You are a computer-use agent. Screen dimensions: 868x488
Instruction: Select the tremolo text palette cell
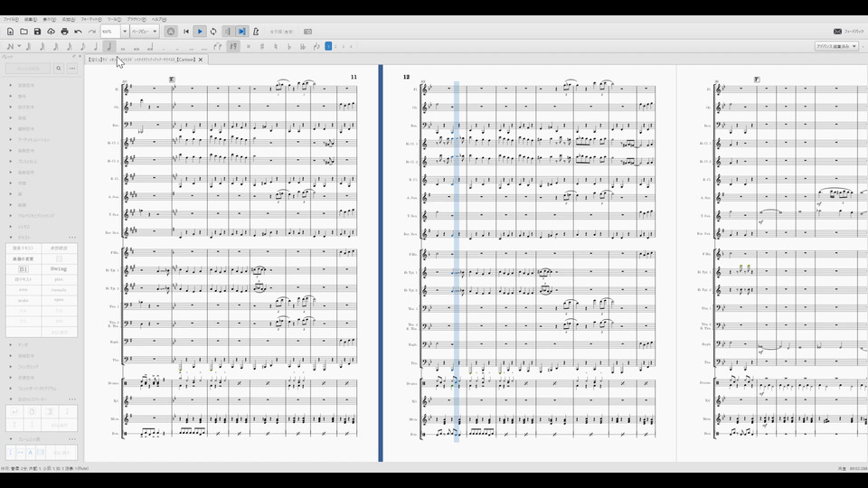pos(59,290)
